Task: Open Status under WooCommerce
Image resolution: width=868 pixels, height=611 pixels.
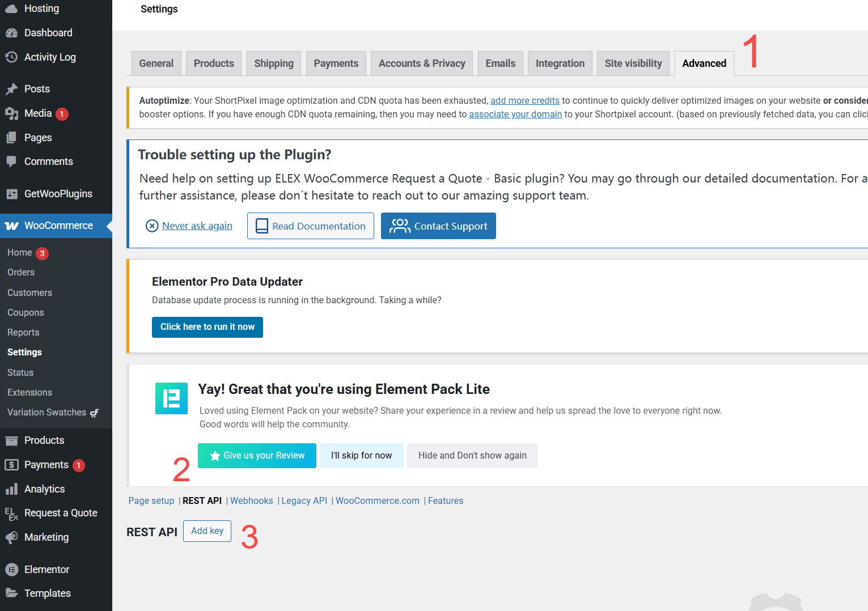Action: 20,373
